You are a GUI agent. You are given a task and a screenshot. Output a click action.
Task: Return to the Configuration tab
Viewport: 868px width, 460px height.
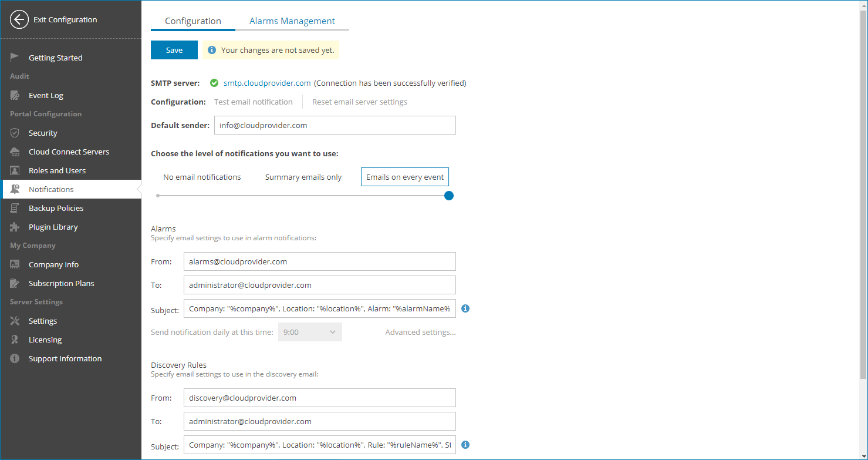point(192,19)
